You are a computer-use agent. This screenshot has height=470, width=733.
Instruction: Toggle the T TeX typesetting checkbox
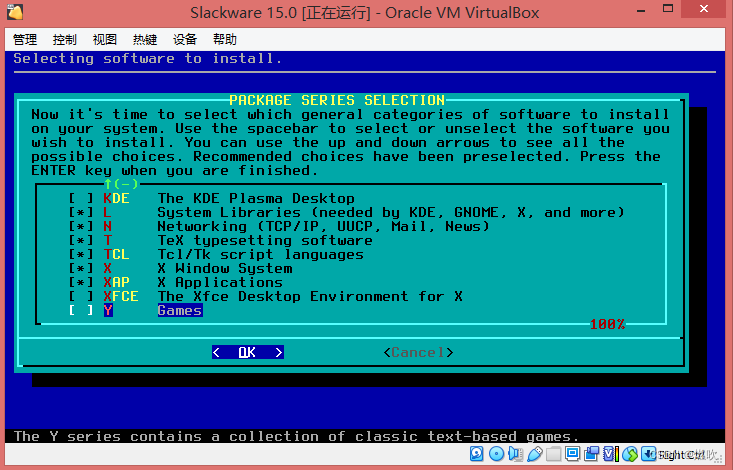(81, 240)
